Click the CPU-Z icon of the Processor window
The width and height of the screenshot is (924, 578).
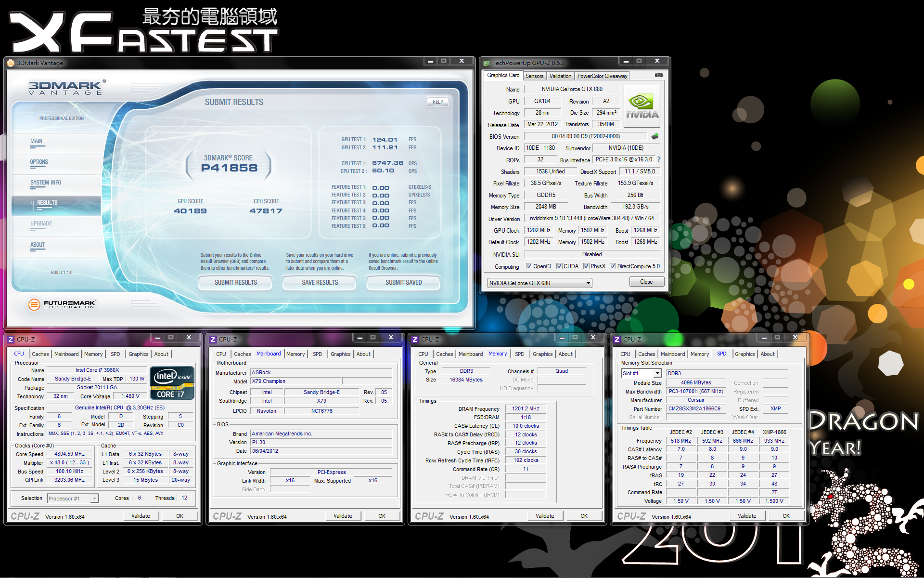point(11,340)
